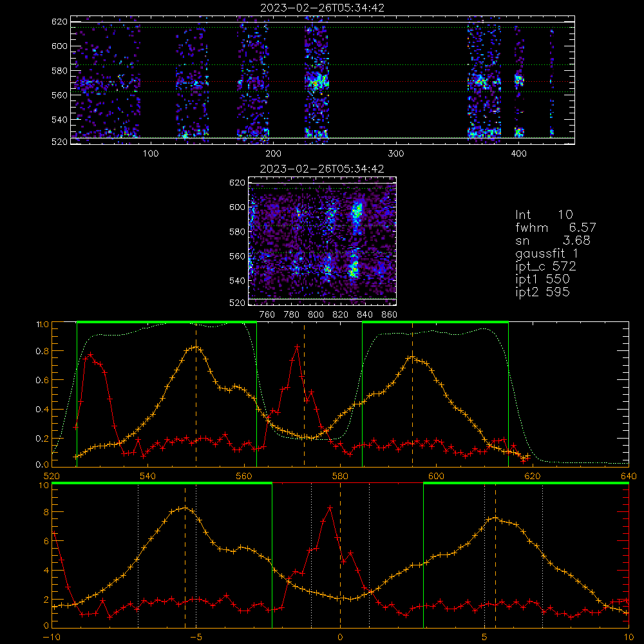Click x-axis label 780 of middle image

click(292, 315)
